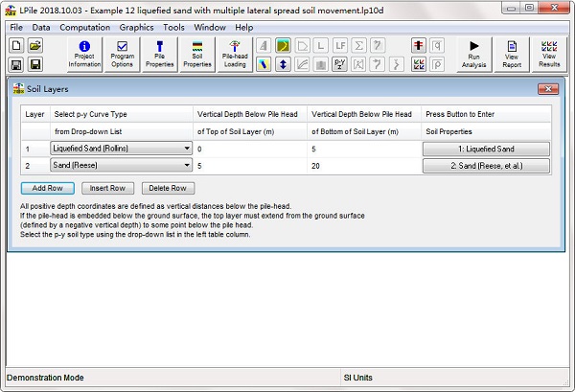Open the Computation menu
The width and height of the screenshot is (575, 392).
[84, 28]
